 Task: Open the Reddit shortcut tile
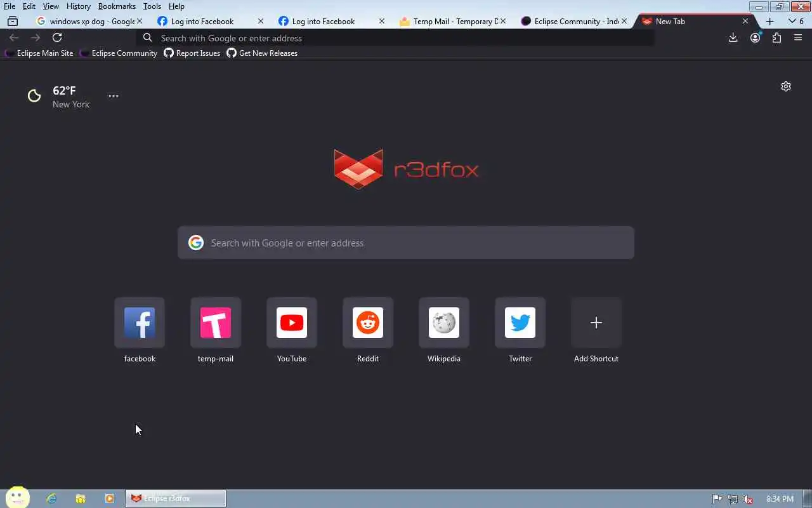368,323
